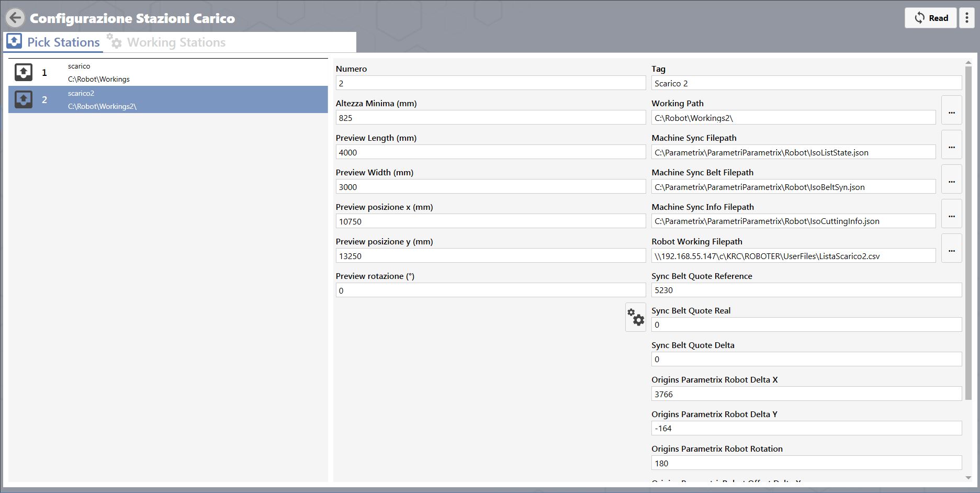Focus the Sync Belt Quote Reference field

(806, 290)
